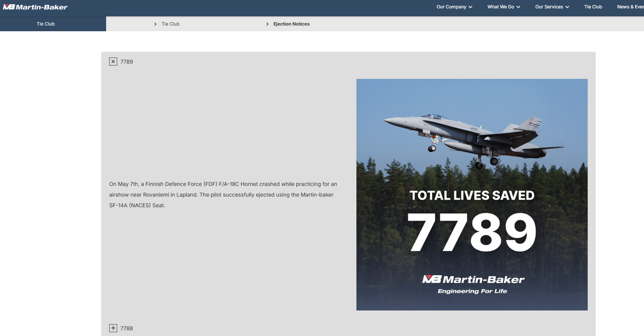The image size is (644, 336).
Task: Click chevron before Ejection Notices breadcrumb
Action: tap(267, 24)
